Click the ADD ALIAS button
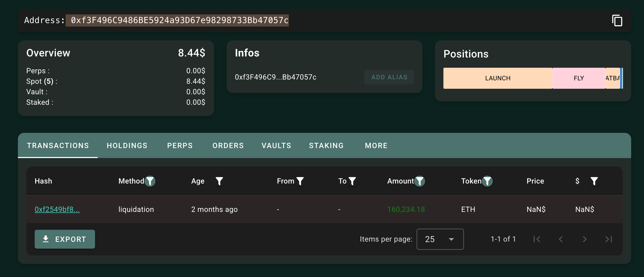644x277 pixels. [389, 77]
